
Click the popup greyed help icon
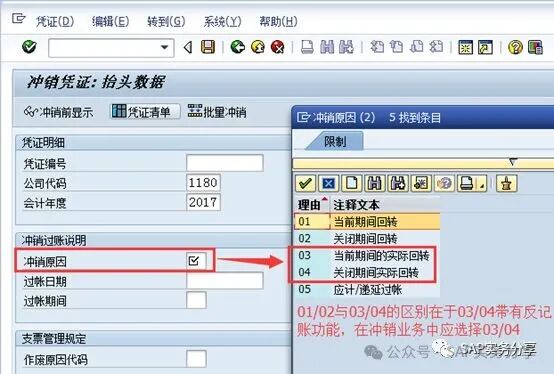[444, 183]
